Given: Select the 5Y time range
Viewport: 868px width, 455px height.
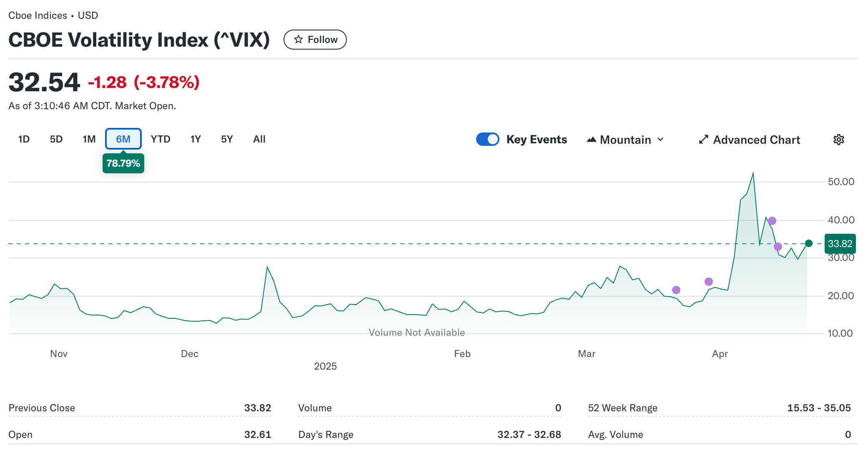Looking at the screenshot, I should (x=227, y=139).
